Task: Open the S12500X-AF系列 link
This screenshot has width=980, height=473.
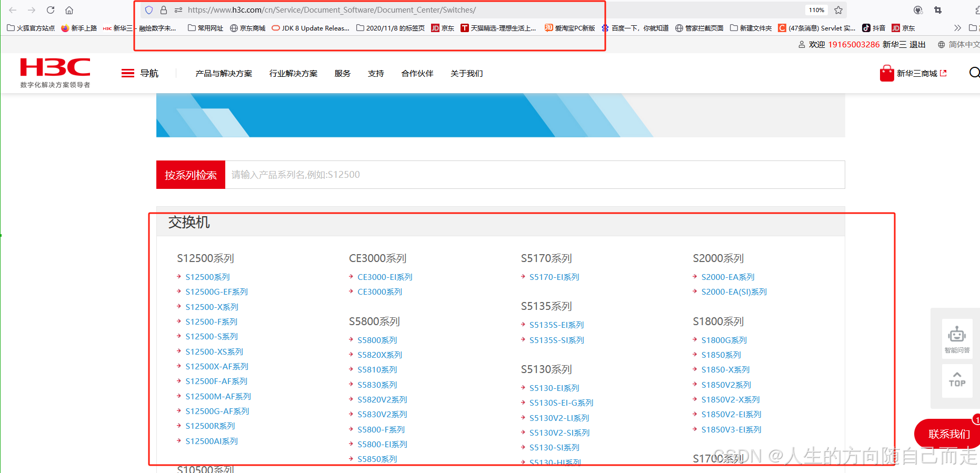Action: click(217, 366)
